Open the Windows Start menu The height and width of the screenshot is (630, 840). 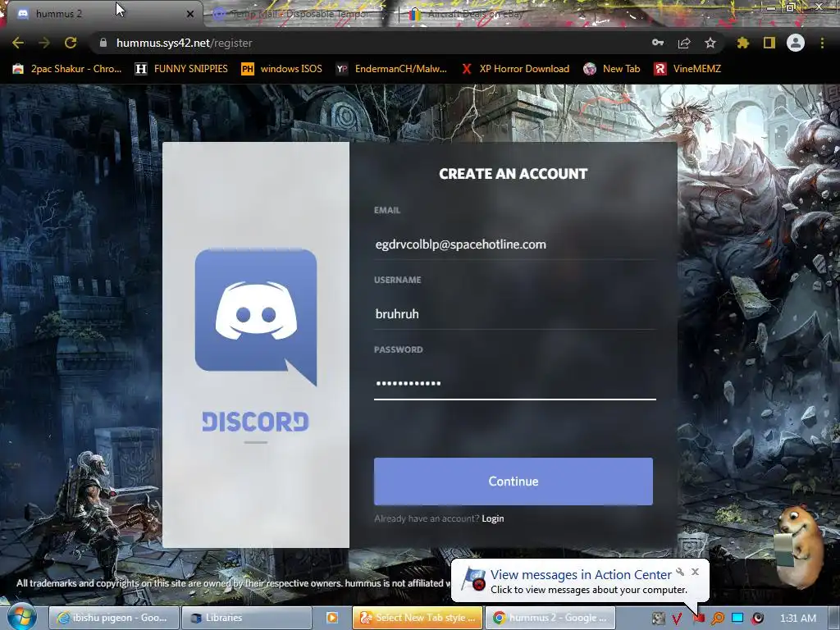point(21,617)
